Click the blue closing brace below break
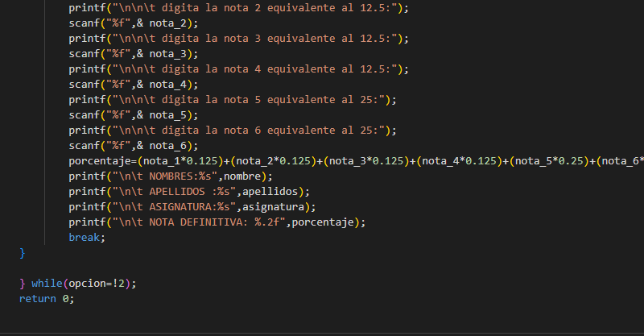The height and width of the screenshot is (336, 644). pos(23,253)
